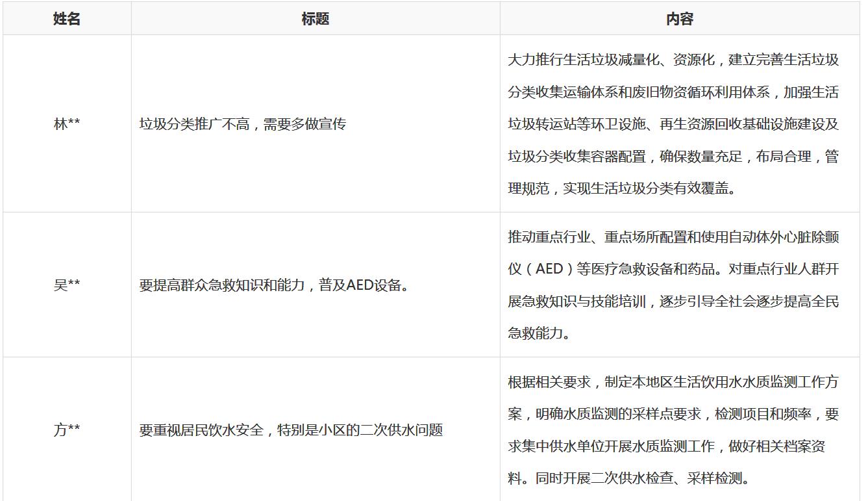Click the line 理规范，实现生活垃圾分类有效覆盖
Viewport: 868px width, 501px height.
[621, 189]
